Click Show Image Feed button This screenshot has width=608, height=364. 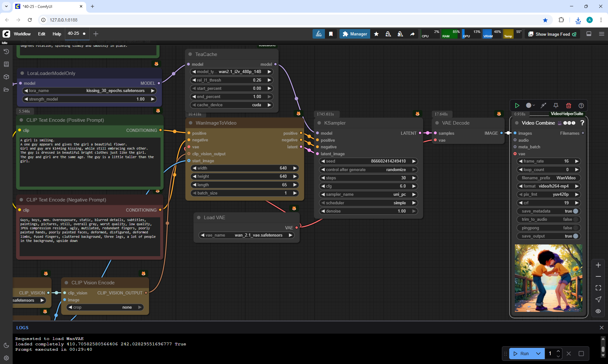click(x=553, y=34)
